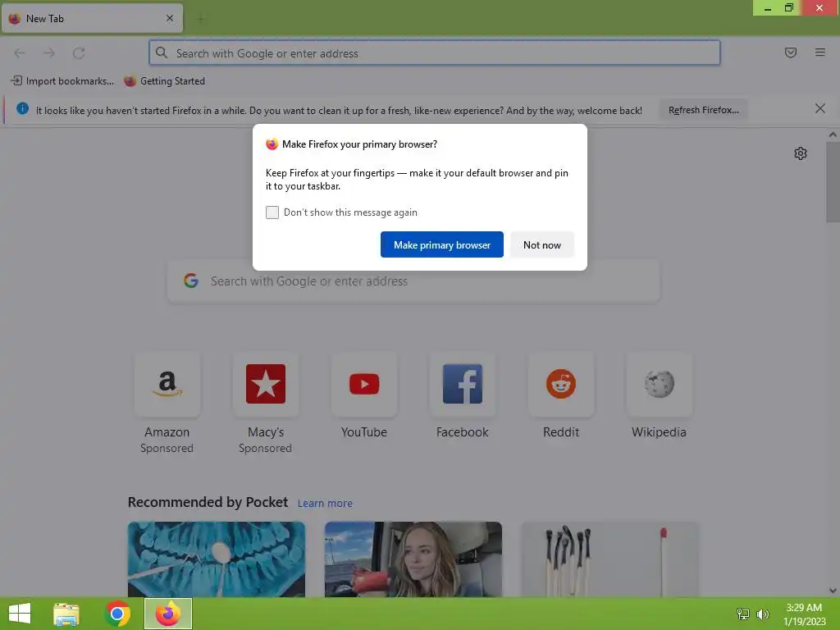This screenshot has height=630, width=840.
Task: Choose Not now in the dialog
Action: tap(541, 244)
